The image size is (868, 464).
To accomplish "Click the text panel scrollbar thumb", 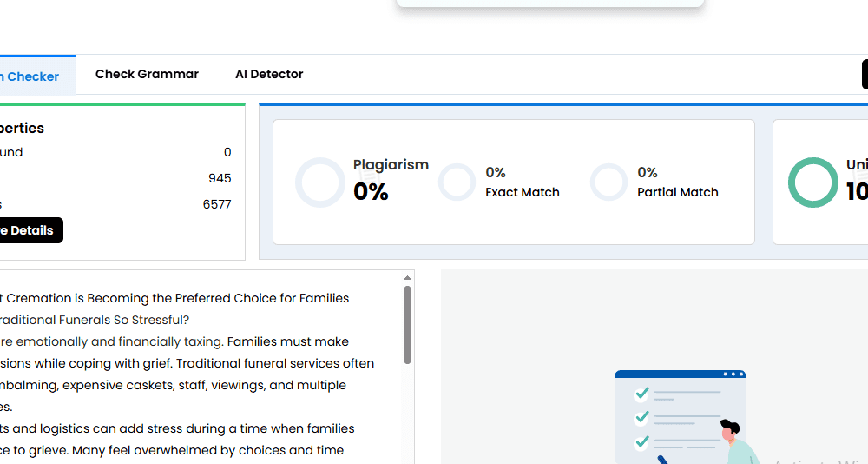I will tap(407, 324).
